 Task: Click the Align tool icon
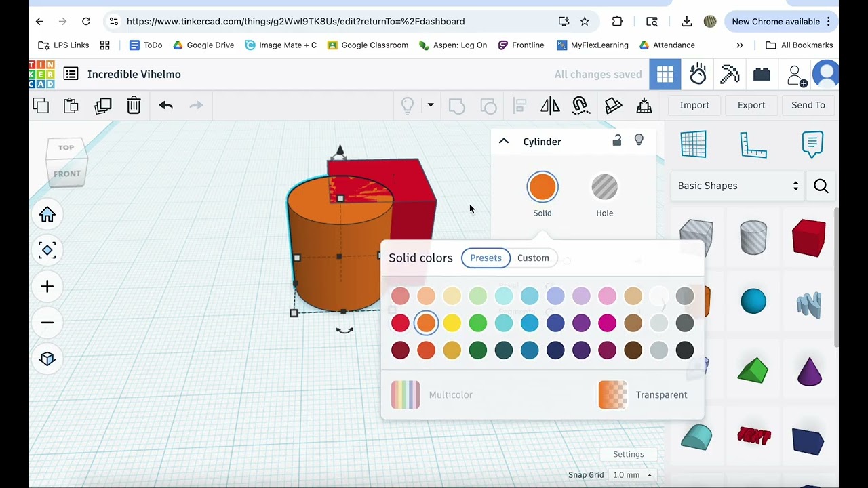click(520, 106)
